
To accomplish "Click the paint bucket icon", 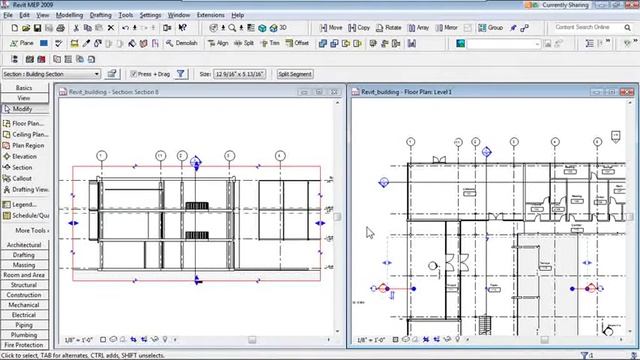I will coord(132,43).
